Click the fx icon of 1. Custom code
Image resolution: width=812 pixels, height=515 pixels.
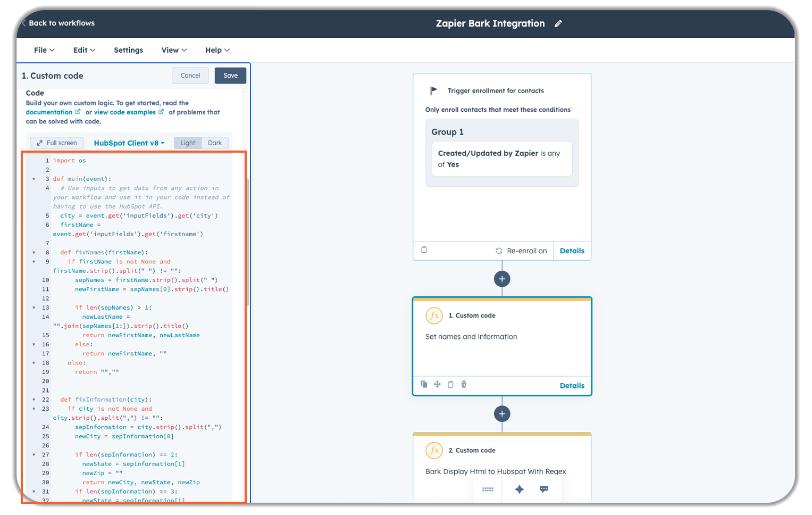(x=434, y=315)
